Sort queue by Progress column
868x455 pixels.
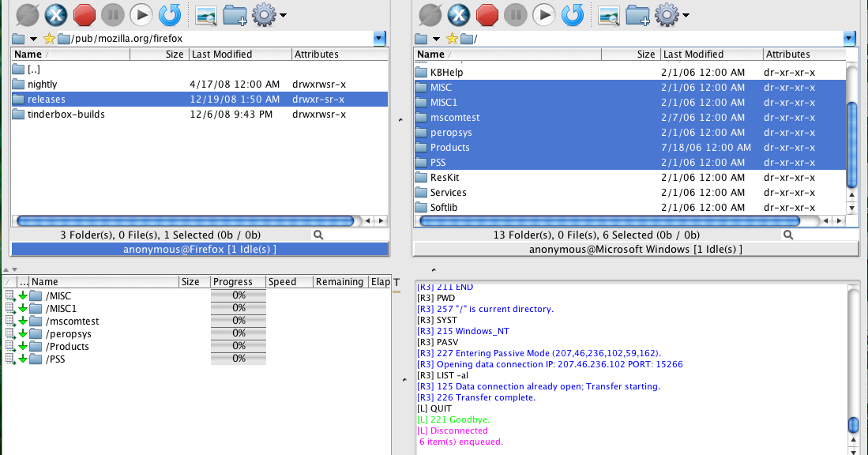pos(238,282)
